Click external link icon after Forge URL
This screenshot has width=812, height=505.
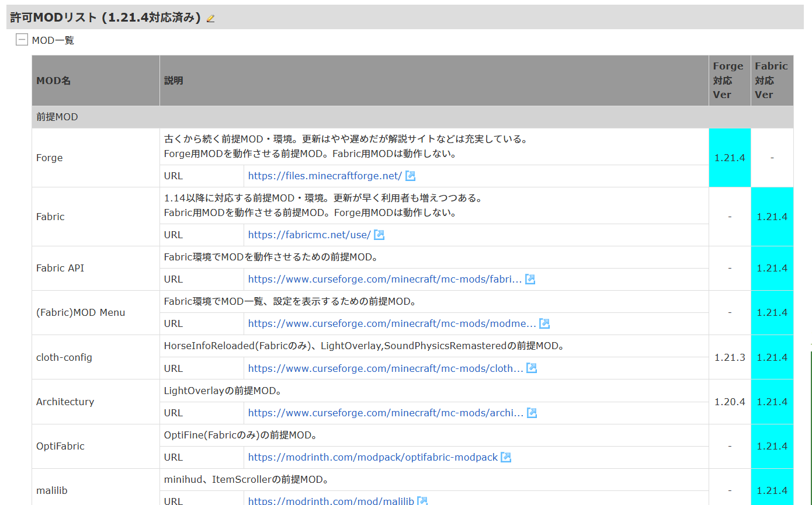[x=411, y=176]
